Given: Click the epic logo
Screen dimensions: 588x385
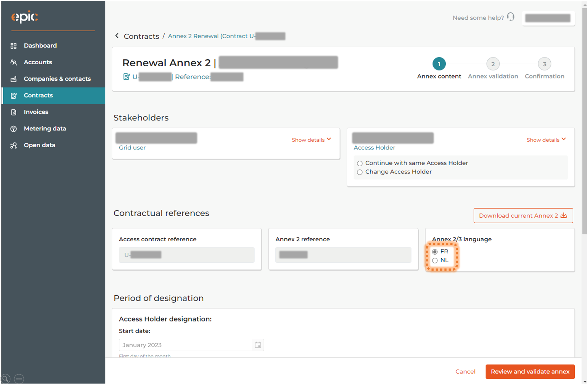Looking at the screenshot, I should point(24,17).
